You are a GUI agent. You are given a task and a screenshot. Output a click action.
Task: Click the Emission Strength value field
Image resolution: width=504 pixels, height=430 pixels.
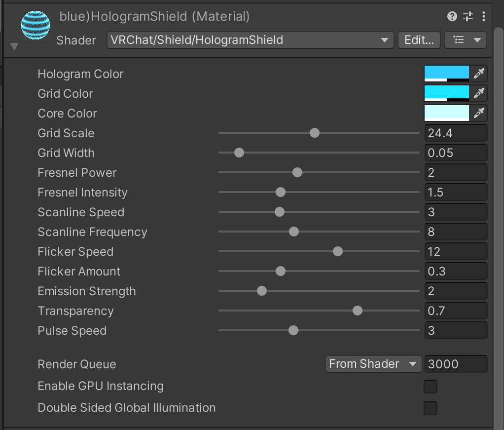(x=456, y=291)
